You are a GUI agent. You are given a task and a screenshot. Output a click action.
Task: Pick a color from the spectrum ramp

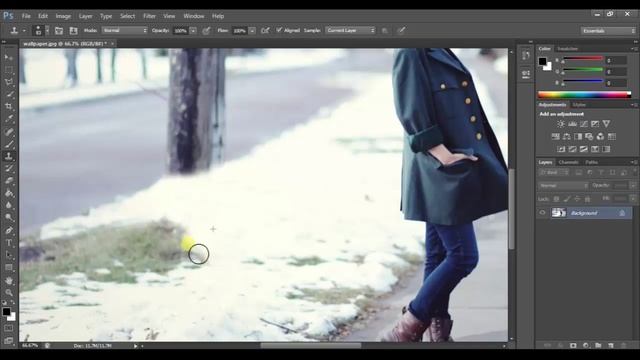[584, 95]
